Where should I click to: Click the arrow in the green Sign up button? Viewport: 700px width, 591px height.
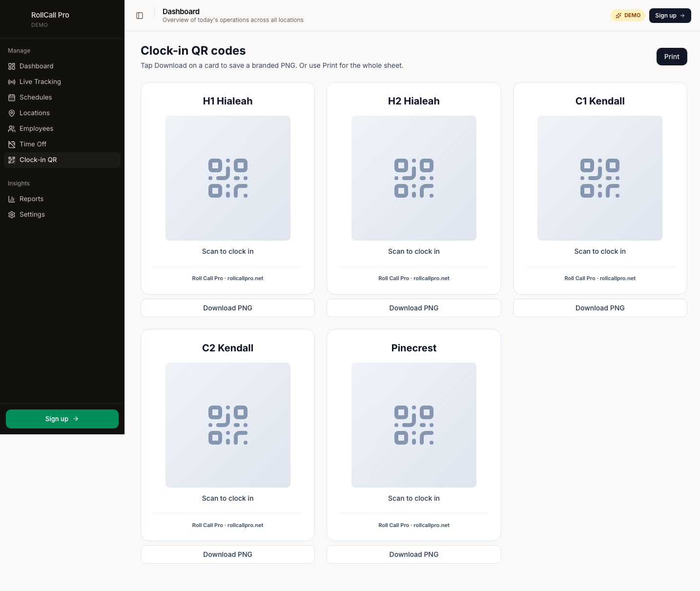[76, 419]
